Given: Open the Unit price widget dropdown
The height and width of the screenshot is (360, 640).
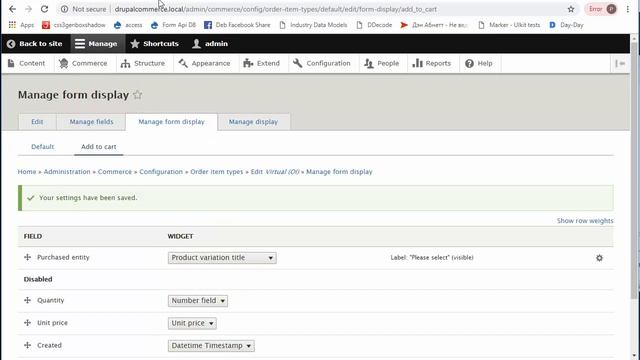Looking at the screenshot, I should pos(192,323).
